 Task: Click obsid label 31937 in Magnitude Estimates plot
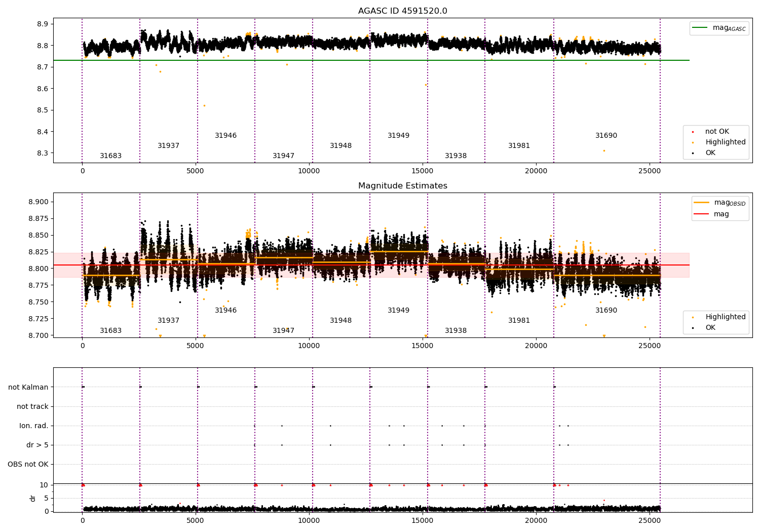click(x=168, y=321)
